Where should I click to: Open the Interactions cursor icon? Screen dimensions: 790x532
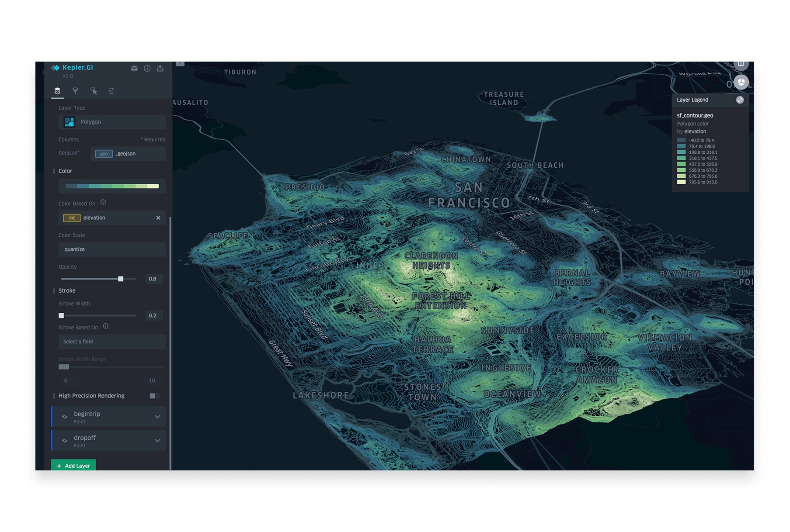[94, 91]
